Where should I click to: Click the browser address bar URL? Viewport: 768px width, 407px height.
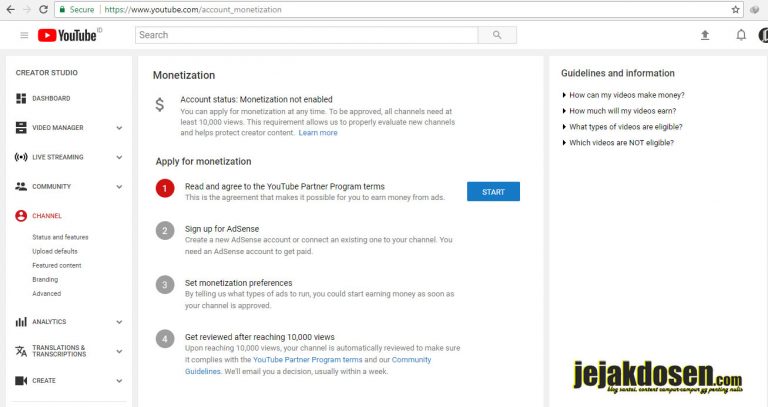point(193,9)
